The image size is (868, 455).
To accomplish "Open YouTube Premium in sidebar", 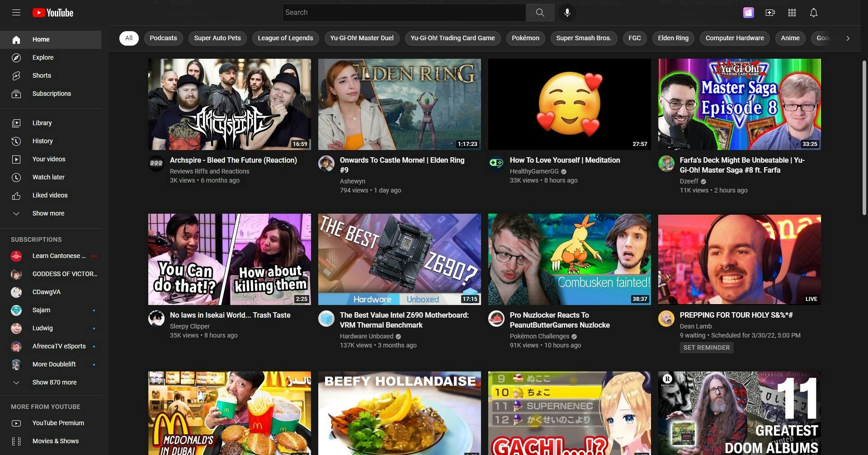I will tap(51, 423).
